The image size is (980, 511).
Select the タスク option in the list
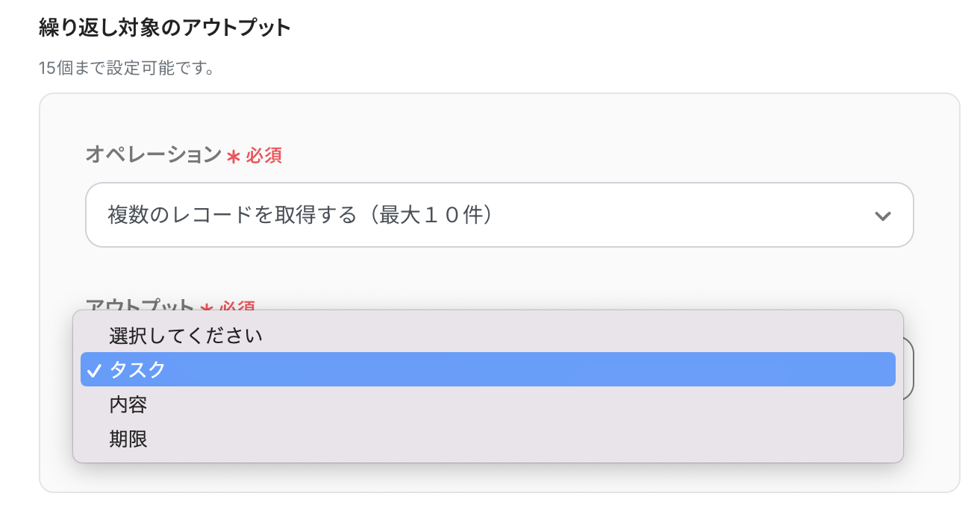point(138,370)
